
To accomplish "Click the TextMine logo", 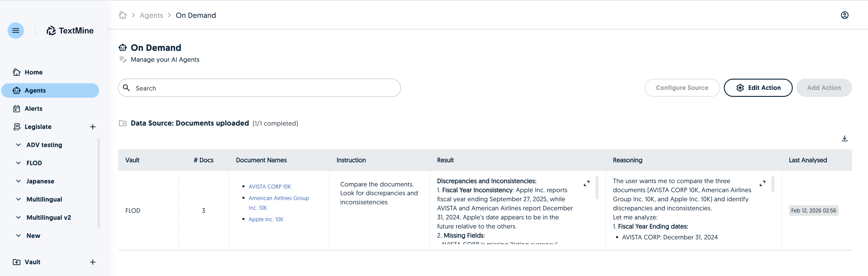I will click(x=70, y=31).
